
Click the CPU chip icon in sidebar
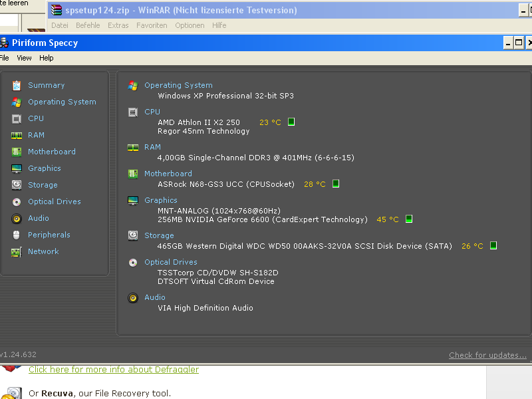pos(16,119)
